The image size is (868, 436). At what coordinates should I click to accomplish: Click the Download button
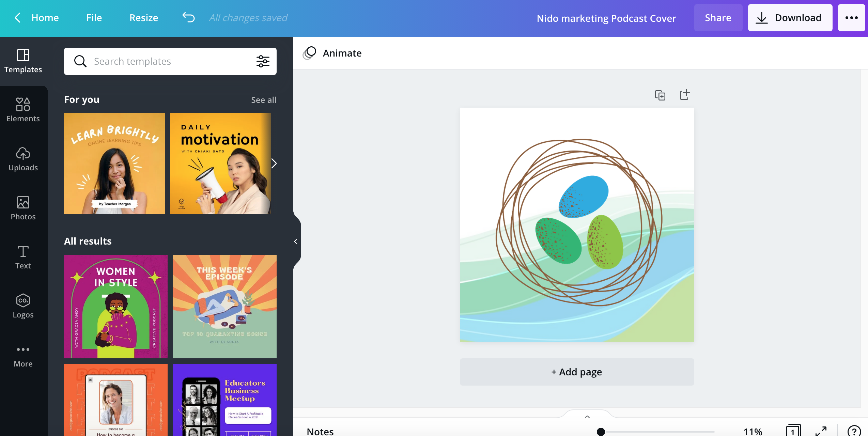click(x=790, y=18)
